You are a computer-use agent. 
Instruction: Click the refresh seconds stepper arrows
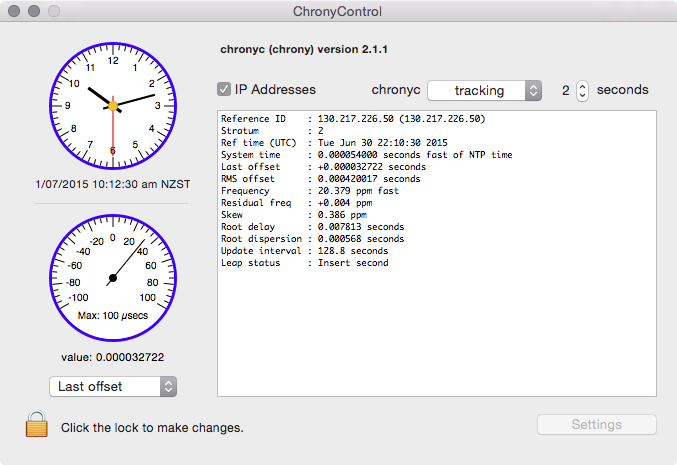[x=582, y=91]
